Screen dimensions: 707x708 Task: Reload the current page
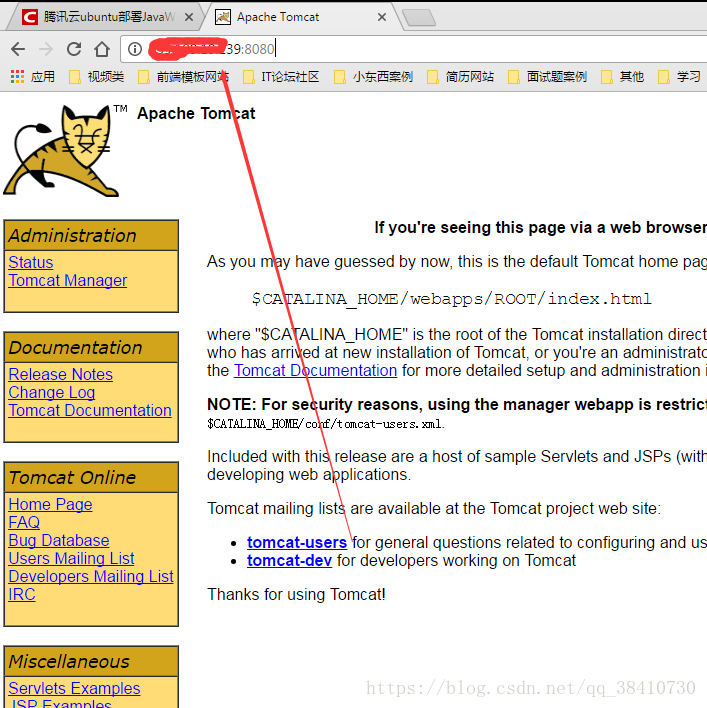[74, 49]
